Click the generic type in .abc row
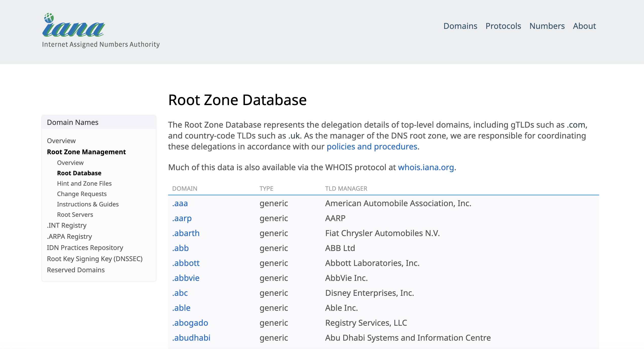 (x=274, y=293)
